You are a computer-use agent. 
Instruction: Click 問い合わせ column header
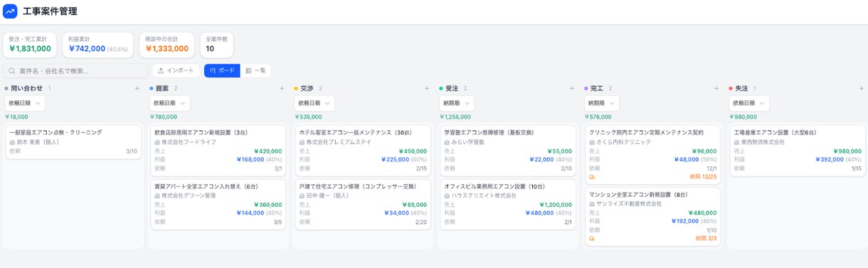pyautogui.click(x=26, y=88)
